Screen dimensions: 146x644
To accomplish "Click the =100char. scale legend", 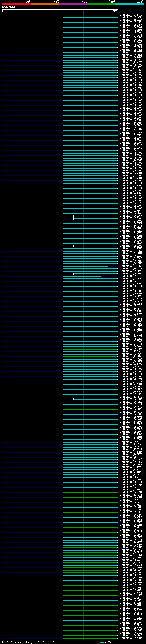I will point(109,642).
